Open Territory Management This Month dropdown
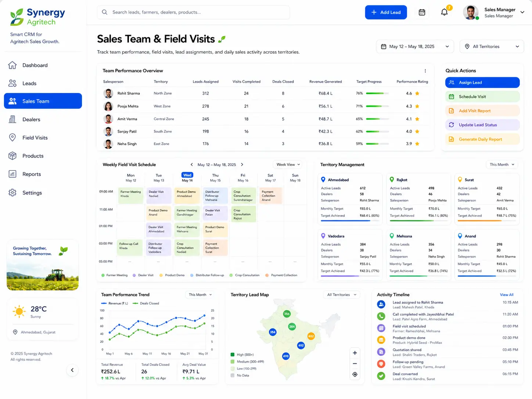This screenshot has width=532, height=399. (502, 165)
